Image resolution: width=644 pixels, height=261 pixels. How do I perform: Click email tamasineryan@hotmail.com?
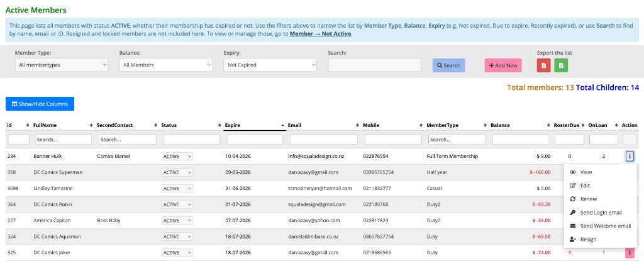pyautogui.click(x=320, y=188)
